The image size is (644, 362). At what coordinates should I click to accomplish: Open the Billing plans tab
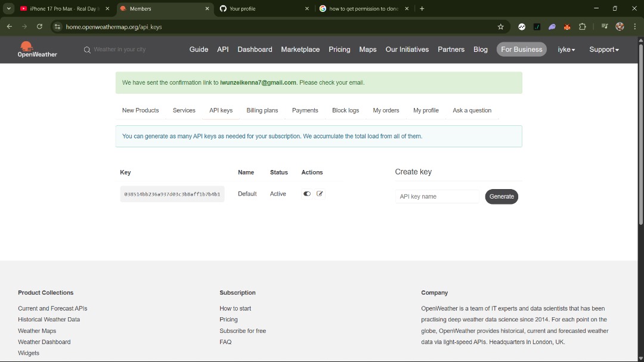tap(262, 110)
